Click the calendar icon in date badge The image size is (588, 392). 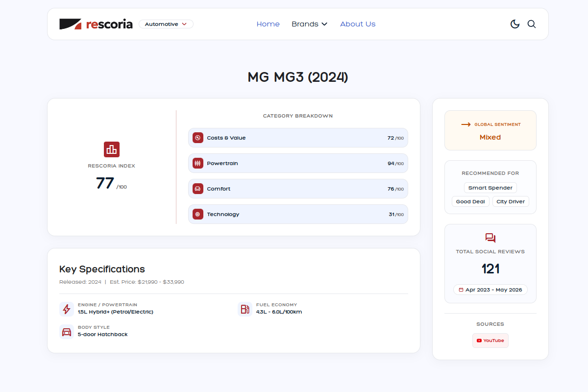coord(461,290)
